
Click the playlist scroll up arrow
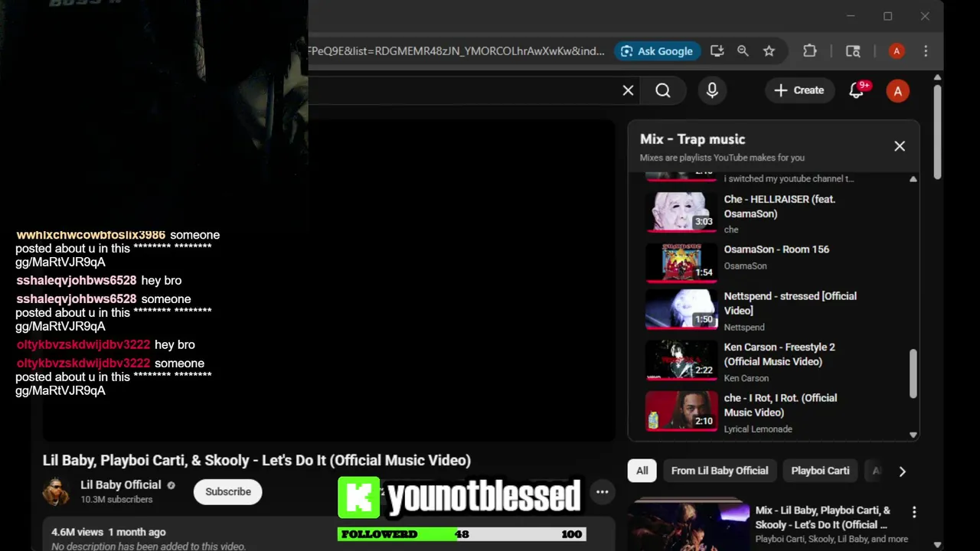pos(913,179)
